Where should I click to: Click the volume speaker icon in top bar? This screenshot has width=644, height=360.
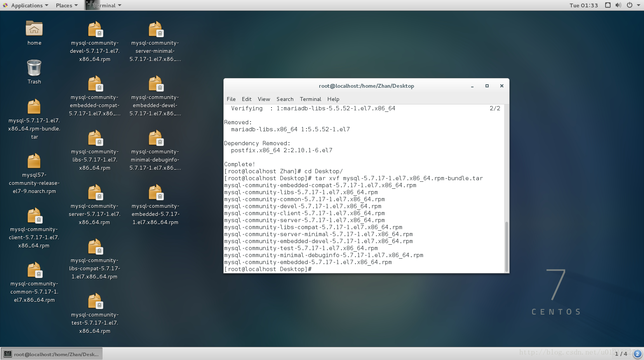click(618, 5)
